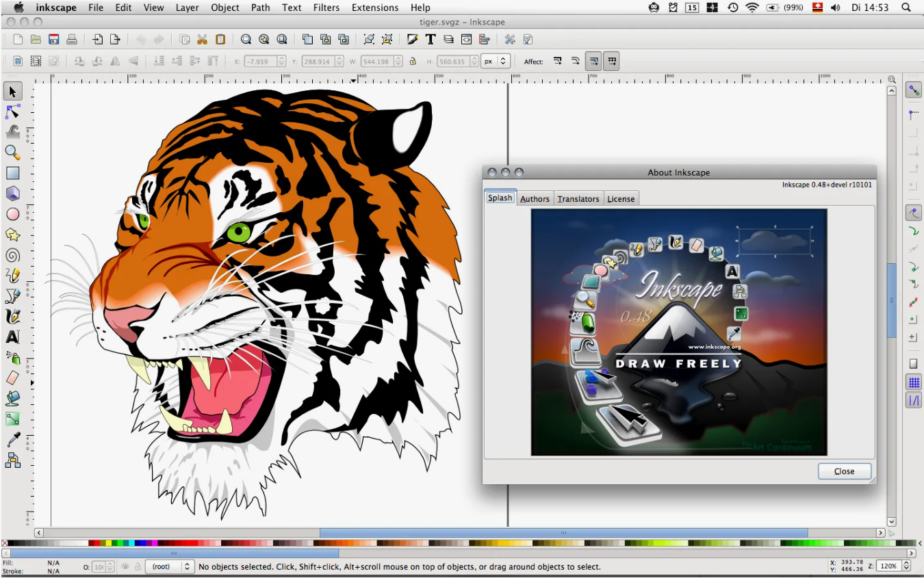Open Fill and Stroke dialog icon
The width and height of the screenshot is (924, 578).
[412, 40]
